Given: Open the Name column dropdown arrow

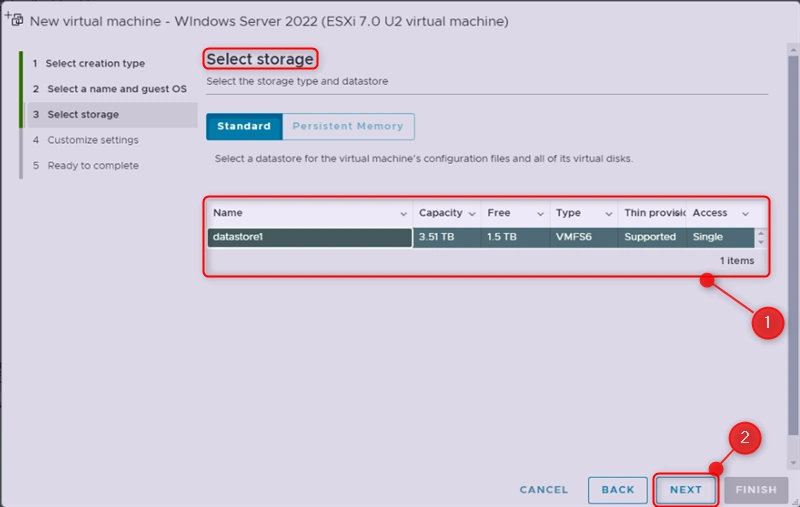Looking at the screenshot, I should [x=403, y=214].
